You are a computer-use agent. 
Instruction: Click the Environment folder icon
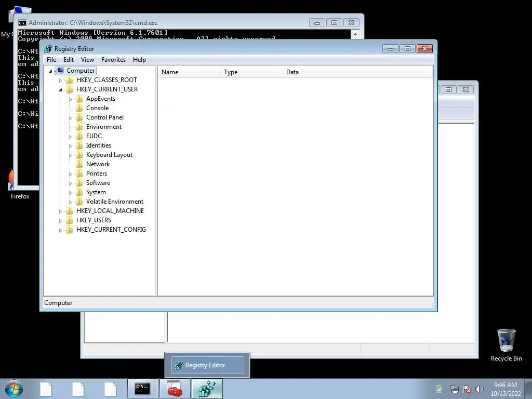[79, 127]
